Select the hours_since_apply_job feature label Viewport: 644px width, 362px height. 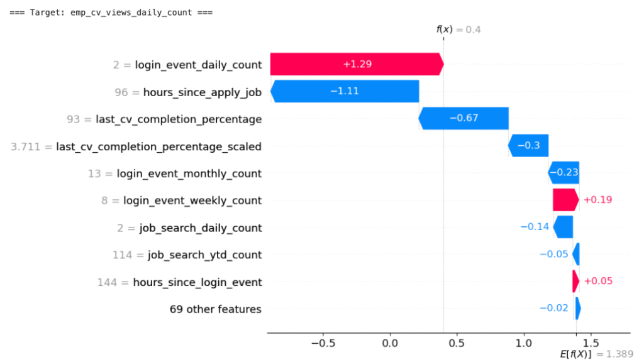202,92
